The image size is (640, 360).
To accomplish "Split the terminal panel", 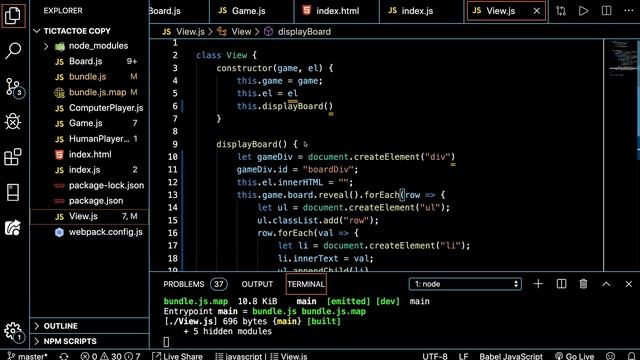I will coord(561,284).
